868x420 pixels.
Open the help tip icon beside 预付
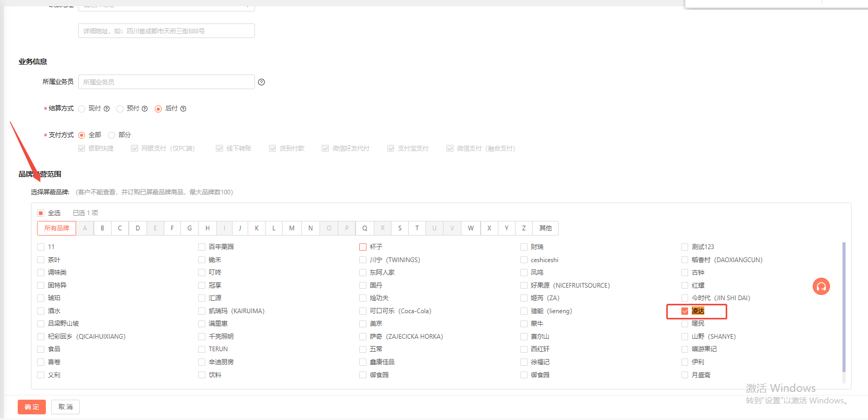[145, 109]
